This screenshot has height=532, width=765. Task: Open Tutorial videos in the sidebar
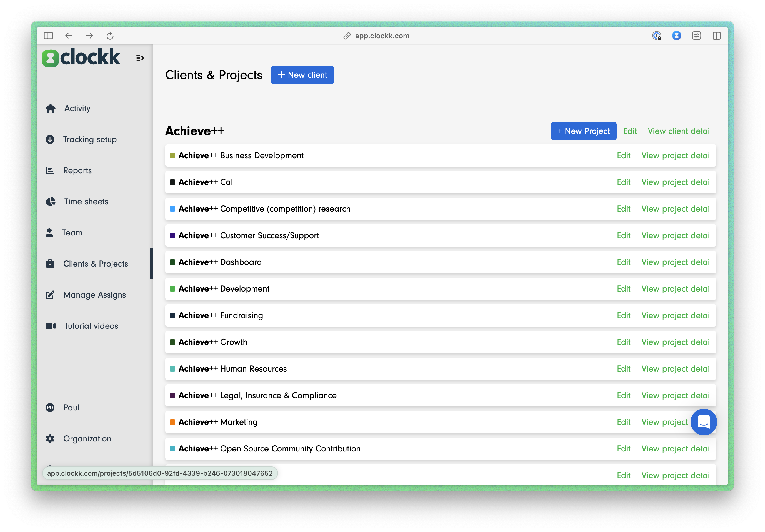click(x=91, y=326)
